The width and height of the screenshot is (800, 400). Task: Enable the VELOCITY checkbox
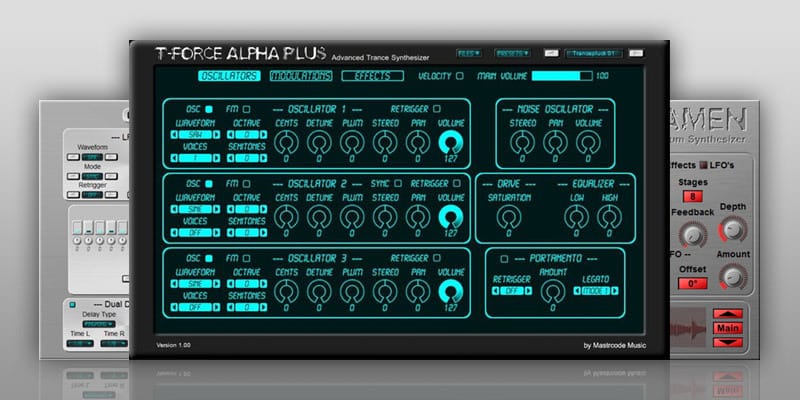pyautogui.click(x=460, y=76)
